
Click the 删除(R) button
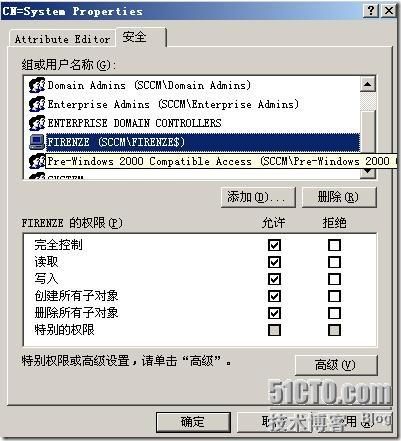click(339, 197)
